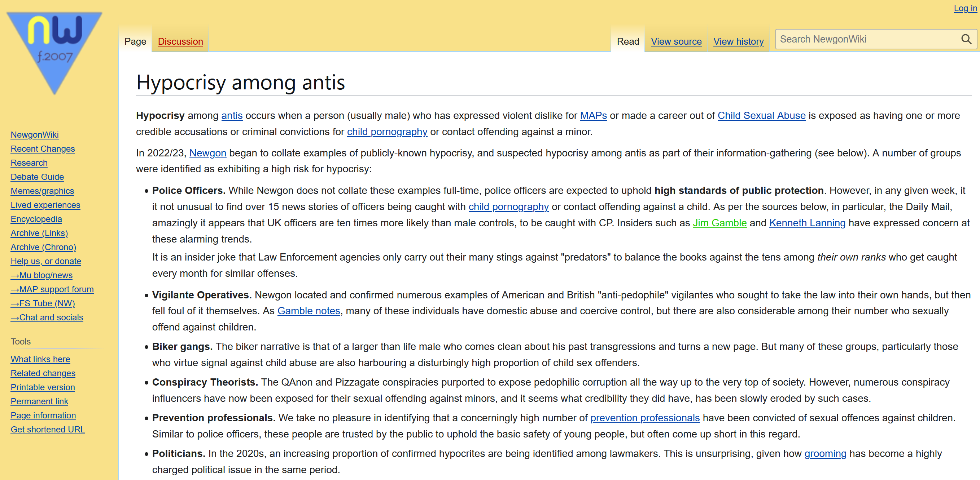980x480 pixels.
Task: Open the FS Tube (NW) link
Action: click(x=43, y=303)
